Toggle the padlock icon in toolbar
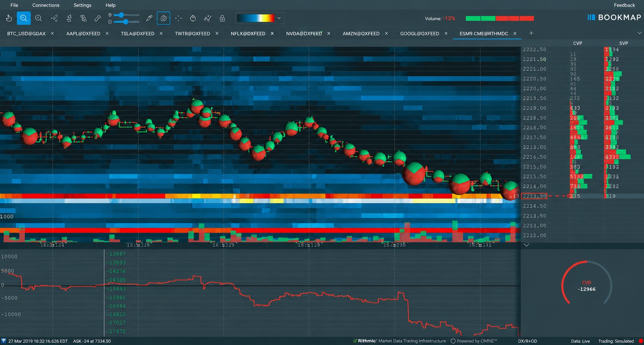This screenshot has height=345, width=644. pyautogui.click(x=222, y=18)
